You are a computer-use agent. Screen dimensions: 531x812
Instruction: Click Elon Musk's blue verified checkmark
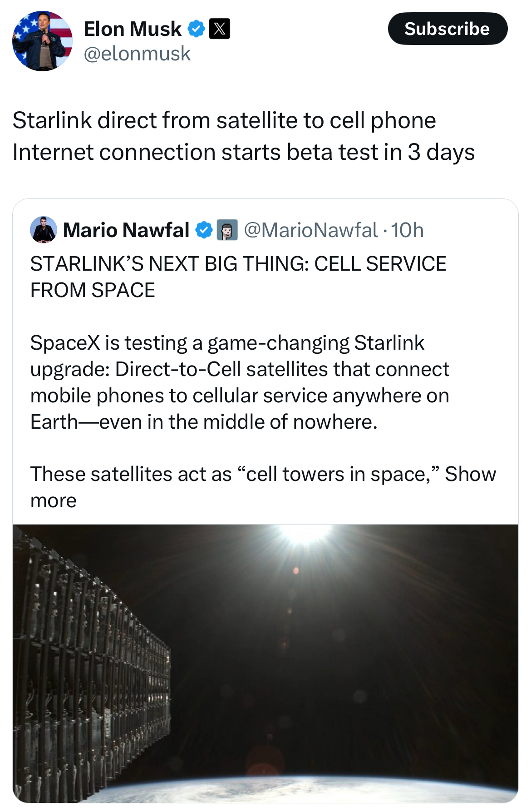196,29
